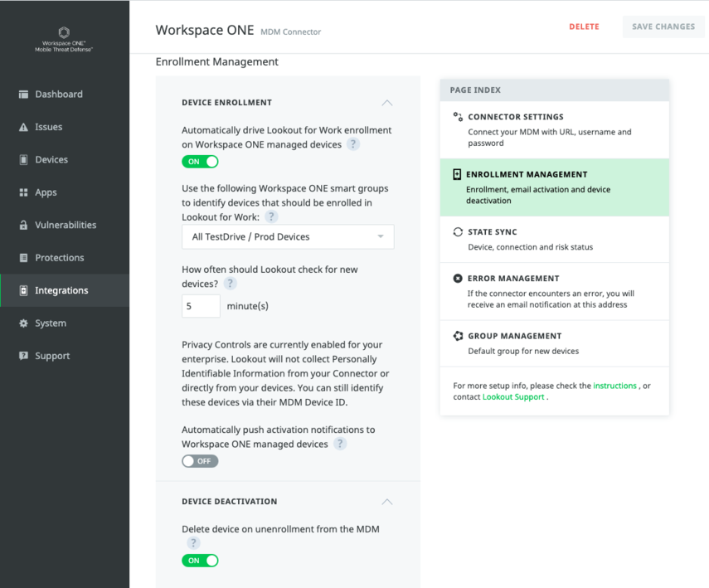Collapse the Device Deactivation section
Viewport: 709px width, 588px height.
coord(386,502)
